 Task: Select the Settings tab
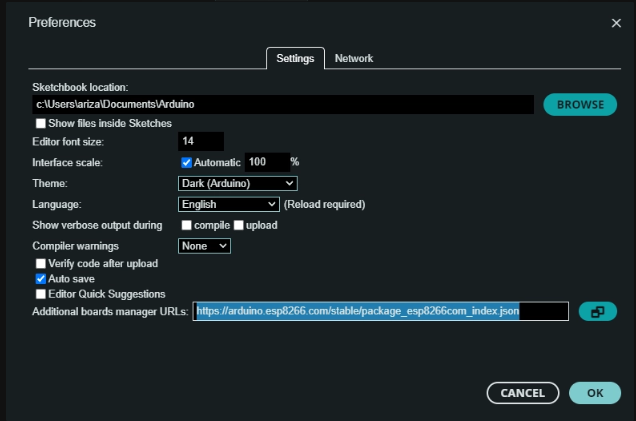tap(295, 58)
